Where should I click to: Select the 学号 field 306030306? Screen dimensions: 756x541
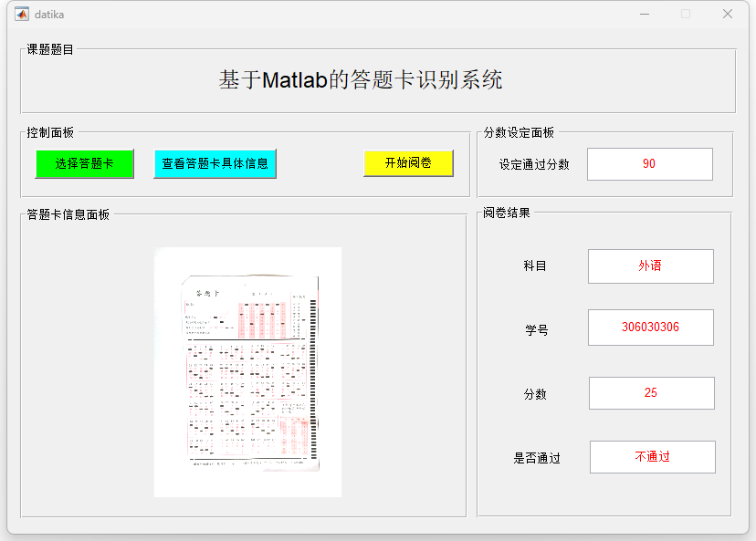pyautogui.click(x=650, y=328)
